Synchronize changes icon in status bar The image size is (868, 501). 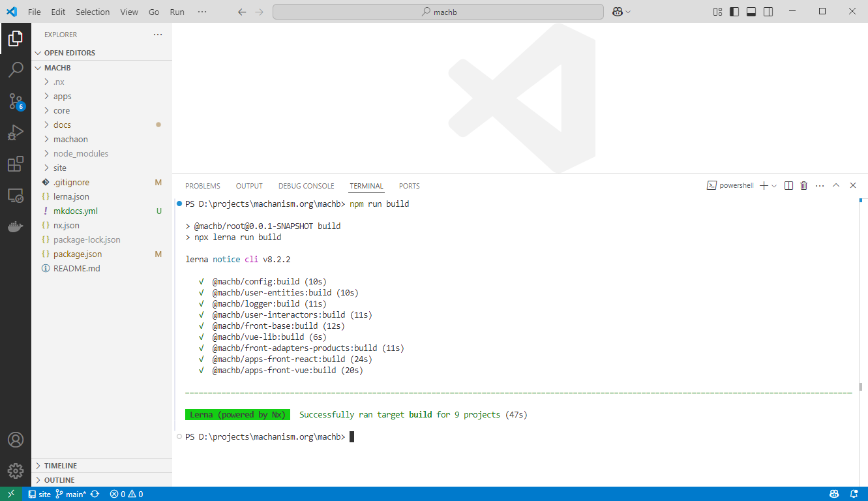(x=95, y=494)
